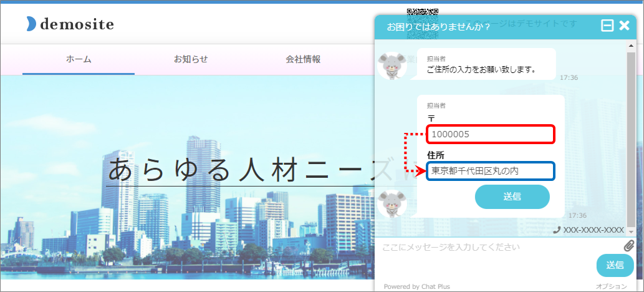Click the paperclip attachment icon
644x292 pixels.
point(629,246)
